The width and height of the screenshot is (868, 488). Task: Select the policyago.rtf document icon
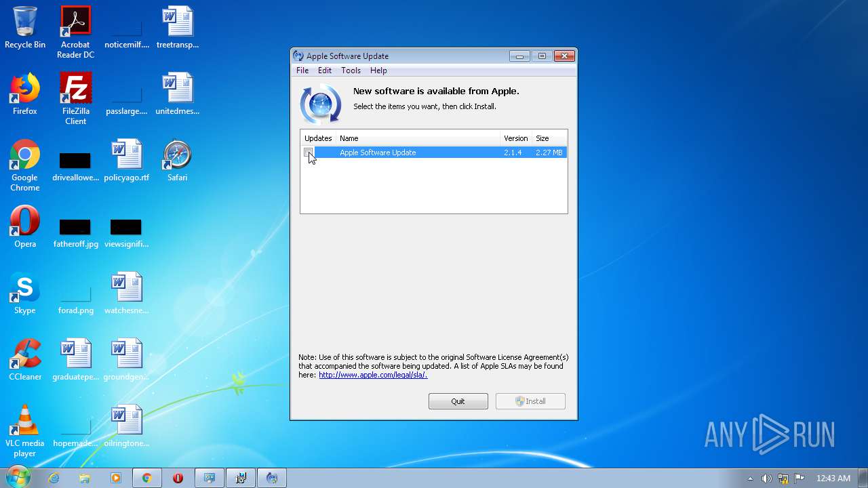(x=126, y=160)
